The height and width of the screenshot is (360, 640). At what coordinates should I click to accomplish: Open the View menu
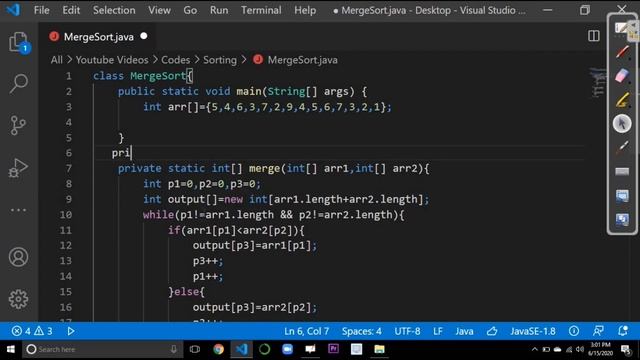click(159, 10)
